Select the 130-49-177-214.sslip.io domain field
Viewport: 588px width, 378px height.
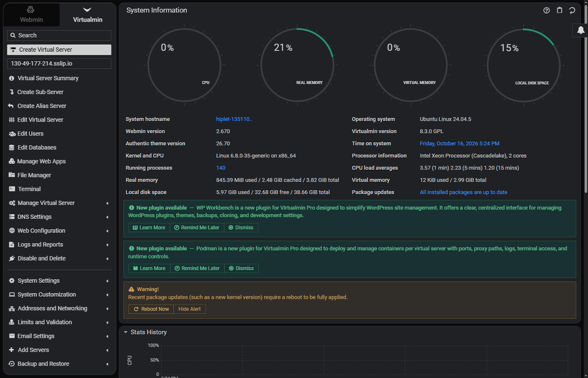tap(59, 63)
